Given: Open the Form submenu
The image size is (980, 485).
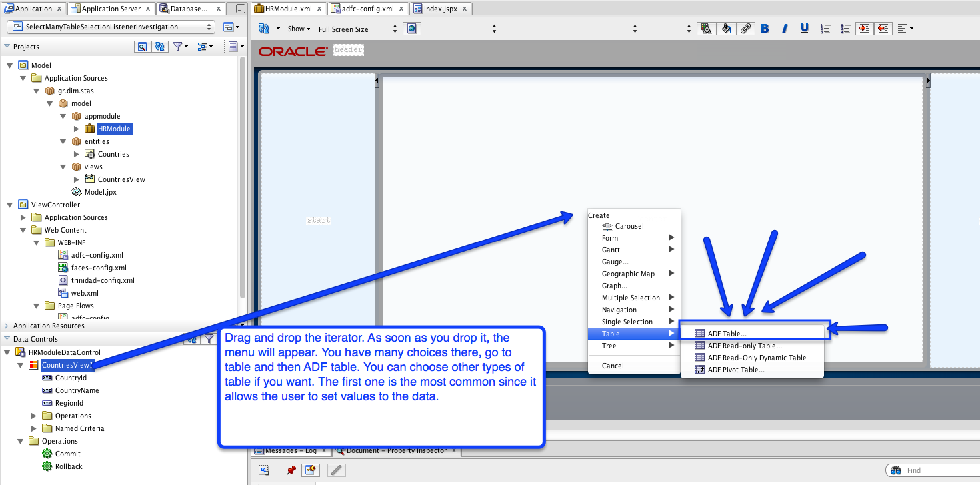Looking at the screenshot, I should point(634,238).
